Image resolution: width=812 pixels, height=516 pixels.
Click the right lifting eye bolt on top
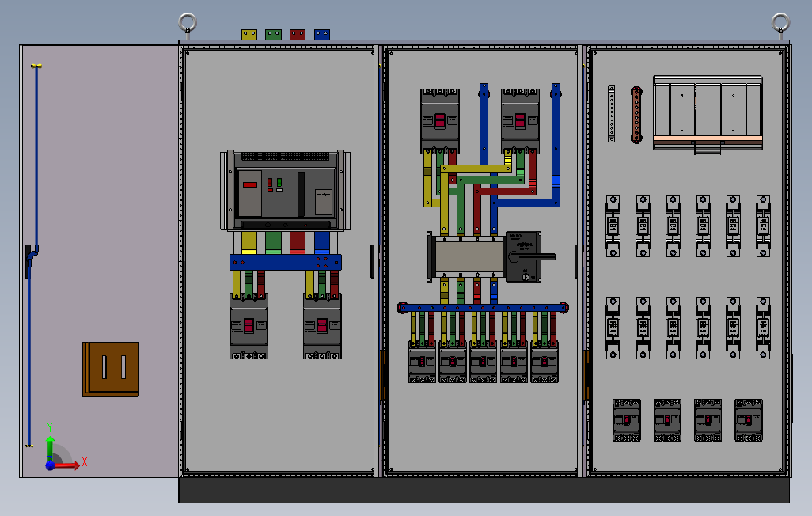(x=780, y=25)
